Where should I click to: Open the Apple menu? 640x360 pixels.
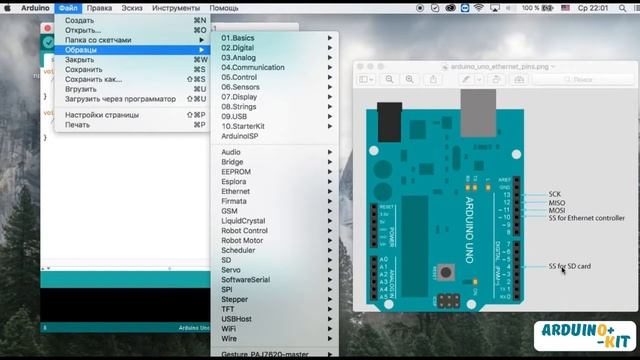[x=7, y=8]
